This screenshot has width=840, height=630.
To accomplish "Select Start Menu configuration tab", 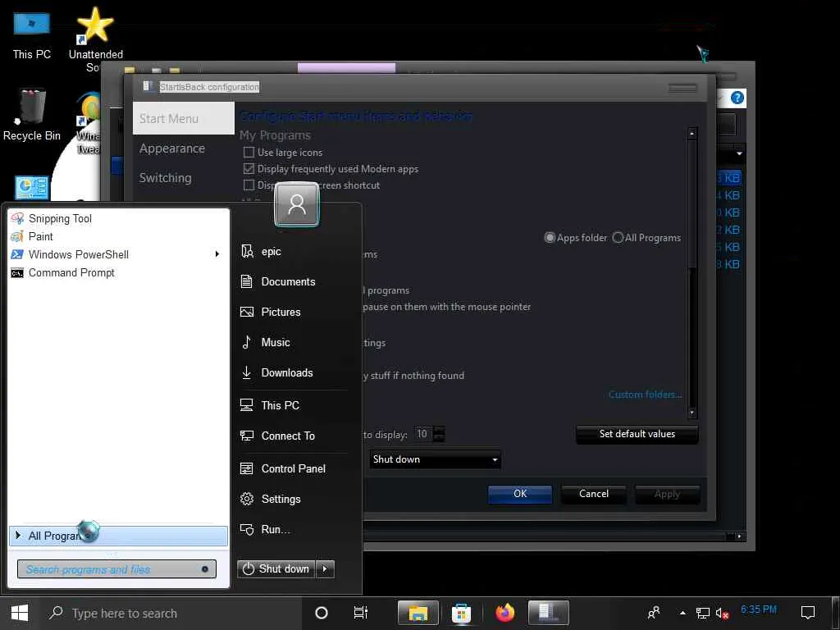I will pyautogui.click(x=183, y=118).
